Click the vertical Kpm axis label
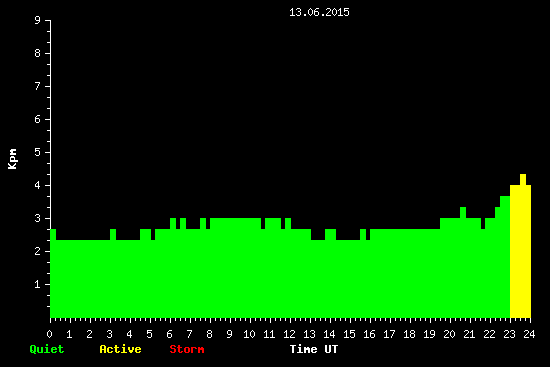 click(13, 159)
